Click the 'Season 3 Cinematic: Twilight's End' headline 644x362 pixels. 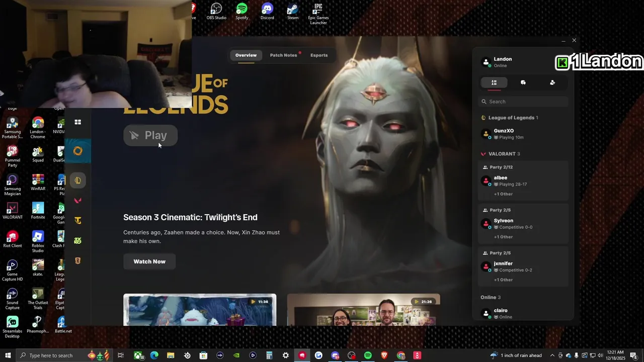[190, 217]
